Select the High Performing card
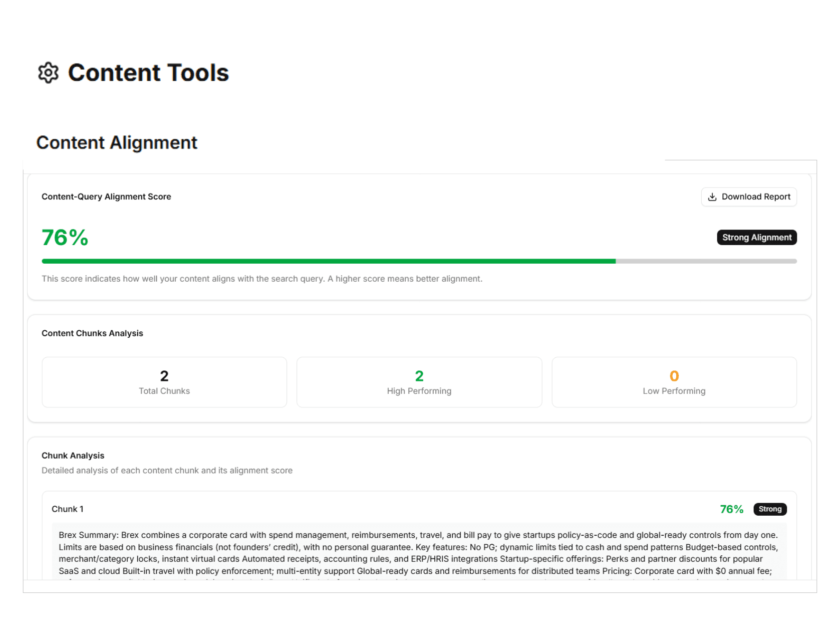This screenshot has height=639, width=840. pos(419,382)
